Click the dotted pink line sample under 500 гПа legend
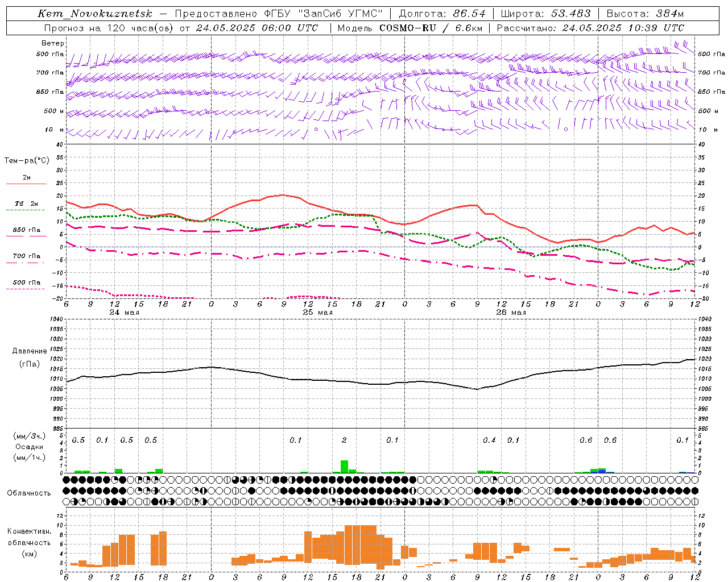Image resolution: width=728 pixels, height=582 pixels. pyautogui.click(x=25, y=289)
